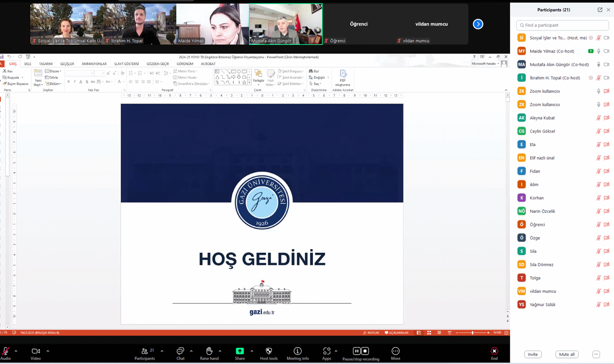Select participant Narin Özcelik
This screenshot has width=614, height=364.
click(562, 211)
